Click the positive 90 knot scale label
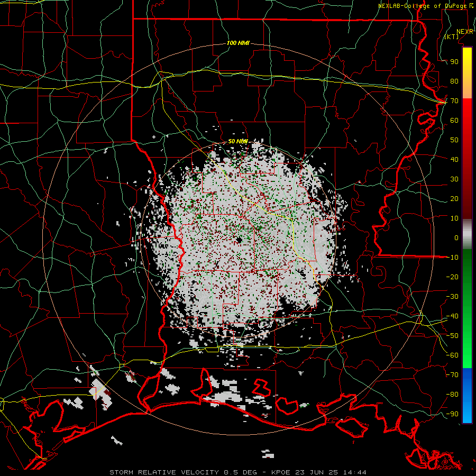 pos(454,62)
